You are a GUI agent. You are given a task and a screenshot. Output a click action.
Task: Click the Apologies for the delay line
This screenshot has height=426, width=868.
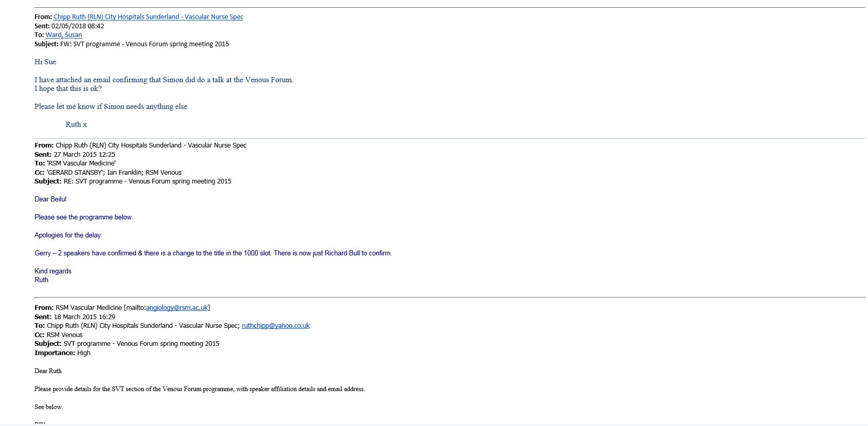click(67, 235)
